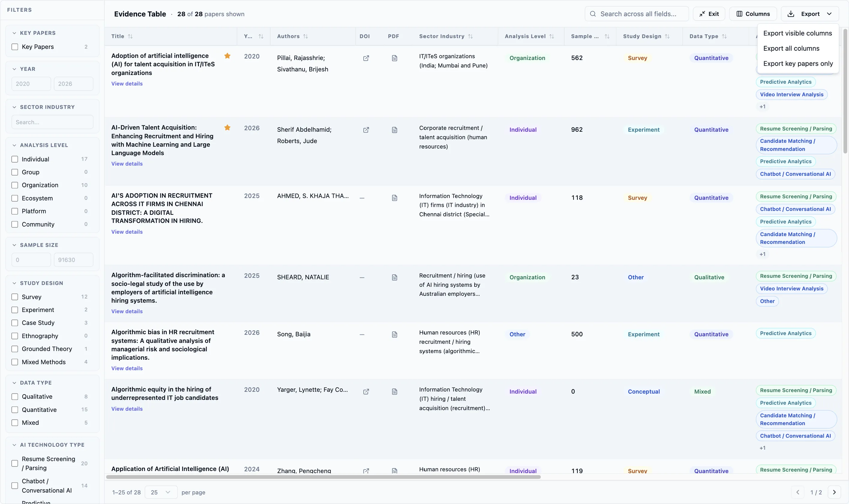The width and height of the screenshot is (849, 504).
Task: Check the Case Study filter
Action: [x=15, y=322]
